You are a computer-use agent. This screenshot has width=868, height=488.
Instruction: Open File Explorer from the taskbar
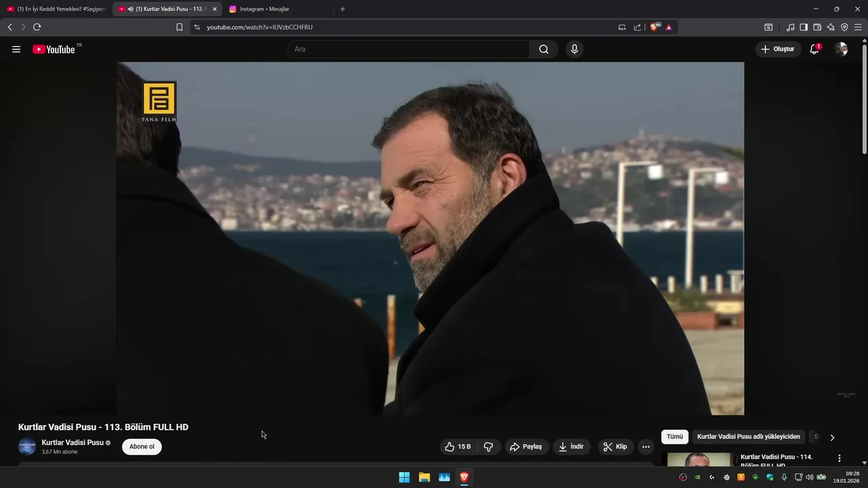click(x=425, y=477)
